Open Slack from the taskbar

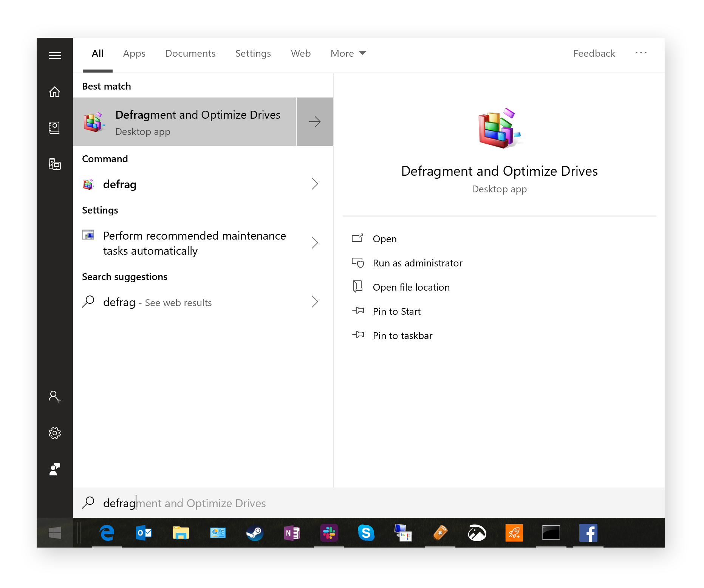pos(329,533)
